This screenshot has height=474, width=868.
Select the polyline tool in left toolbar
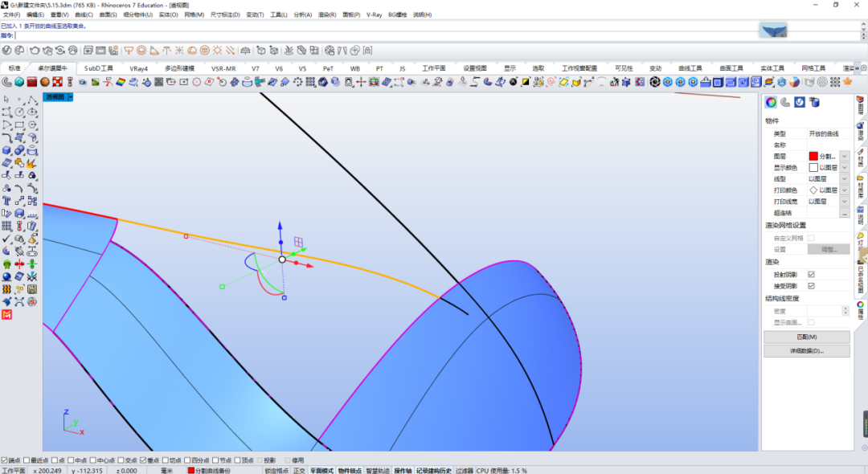[x=32, y=100]
